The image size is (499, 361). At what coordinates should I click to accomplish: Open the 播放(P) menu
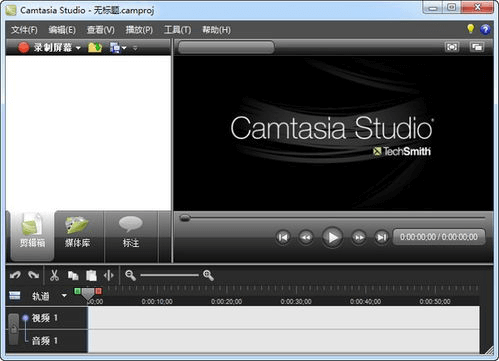[x=139, y=30]
